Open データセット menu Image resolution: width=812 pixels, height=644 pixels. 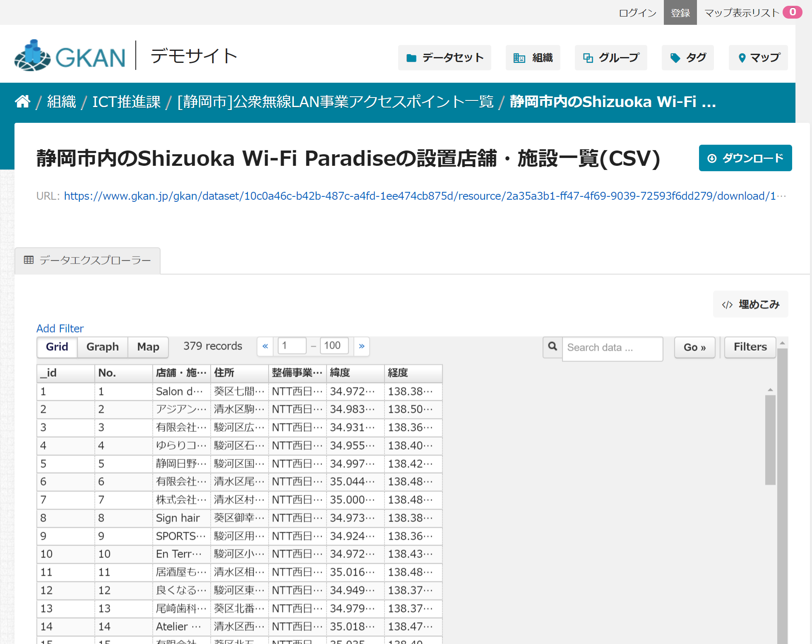coord(444,57)
